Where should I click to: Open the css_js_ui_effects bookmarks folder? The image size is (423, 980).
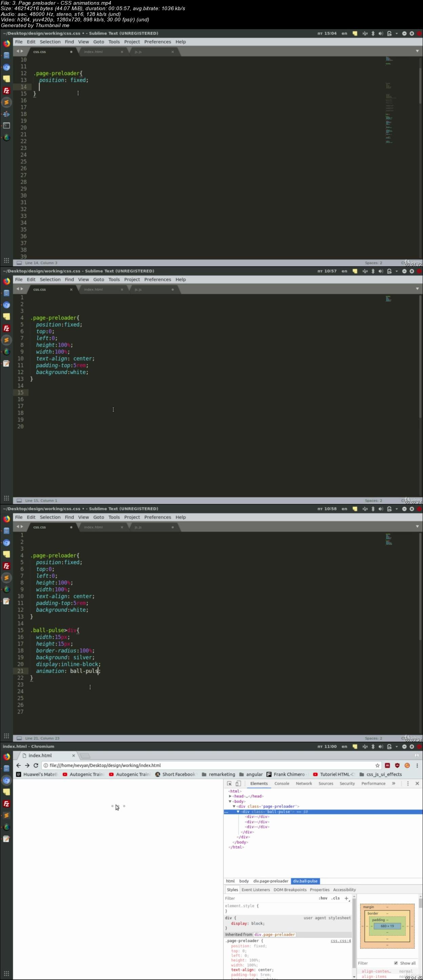coord(380,774)
